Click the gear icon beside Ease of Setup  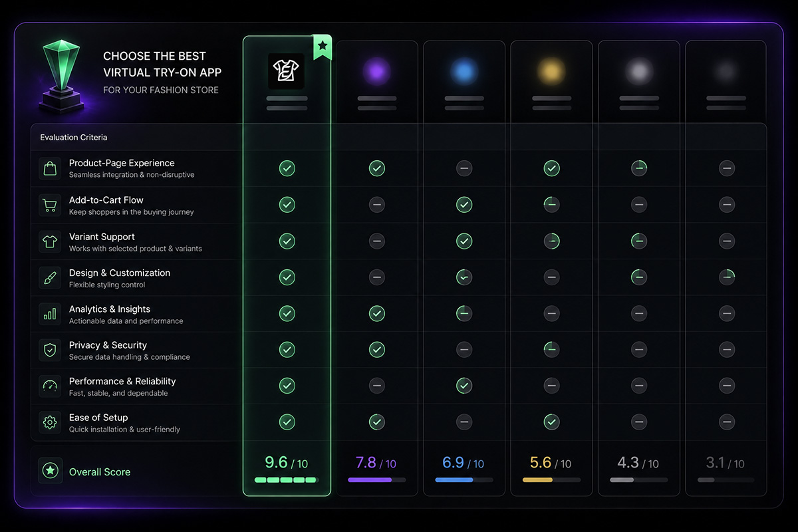(50, 422)
